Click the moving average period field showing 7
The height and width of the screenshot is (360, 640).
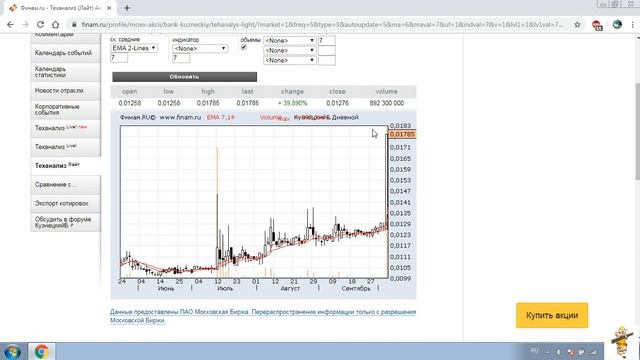[119, 58]
